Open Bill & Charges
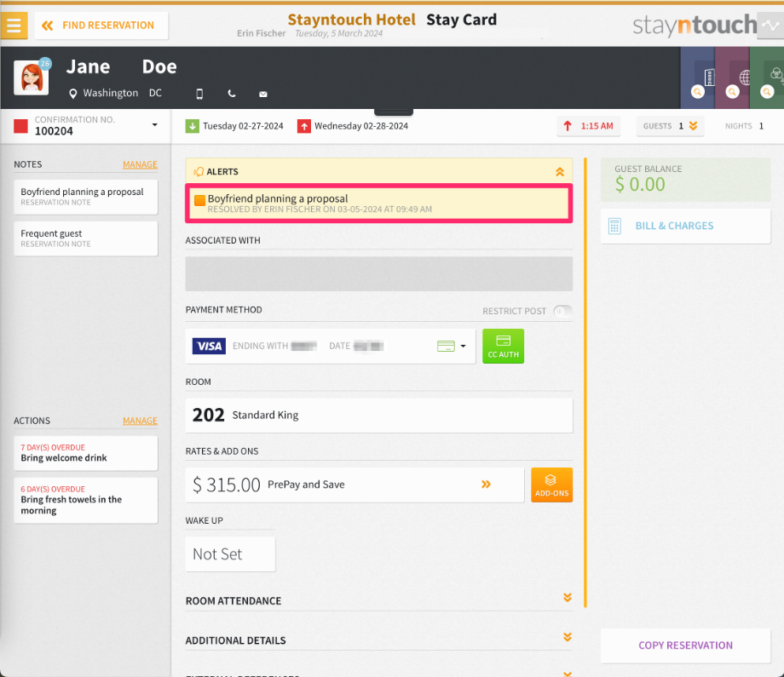This screenshot has height=677, width=784. tap(685, 226)
